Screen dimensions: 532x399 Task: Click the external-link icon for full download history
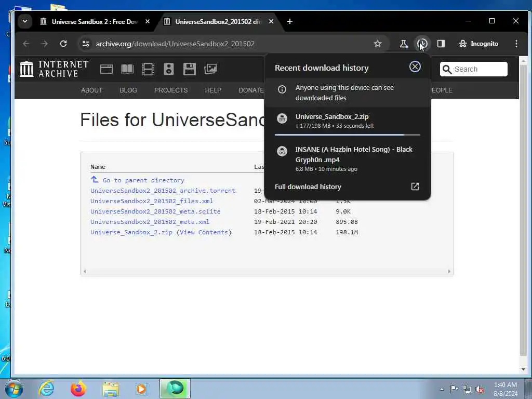pyautogui.click(x=415, y=187)
